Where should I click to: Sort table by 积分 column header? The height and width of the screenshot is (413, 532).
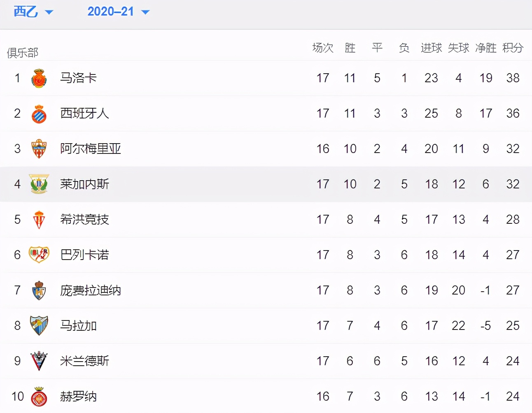tap(512, 48)
